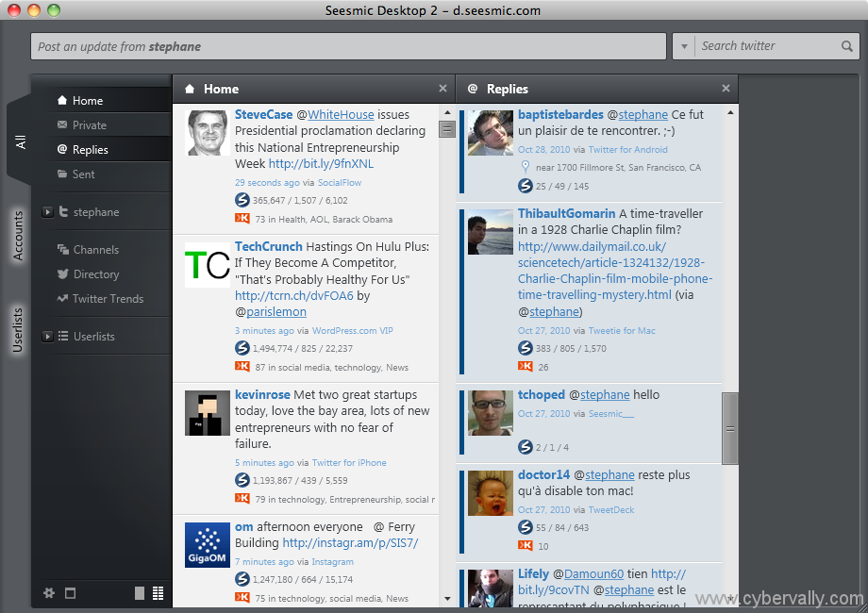
Task: Click Seesmic stats icon in TechCrunch tweet
Action: click(x=242, y=348)
